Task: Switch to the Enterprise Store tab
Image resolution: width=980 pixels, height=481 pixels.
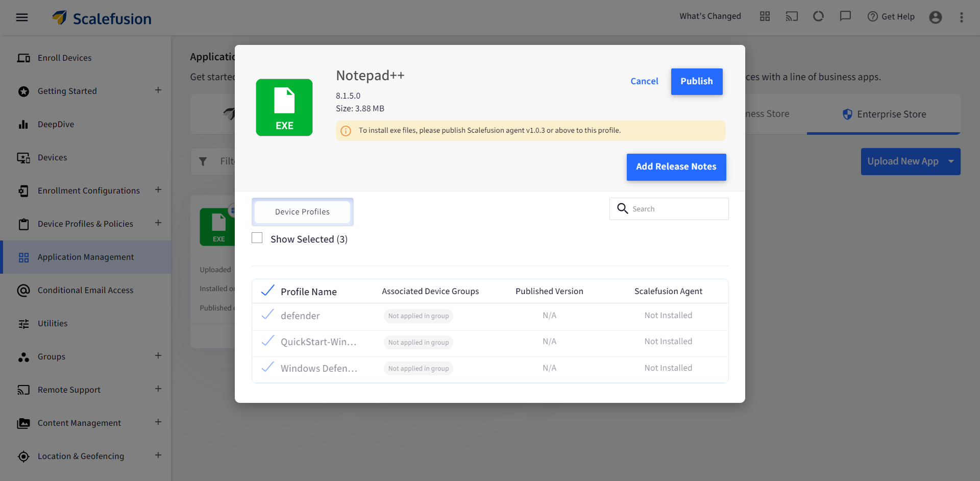Action: (884, 114)
